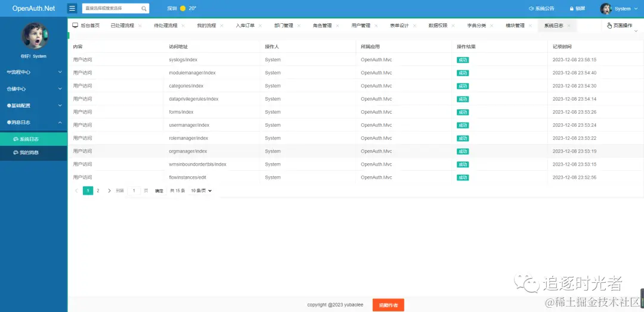Close the 模块管理 tab
The width and height of the screenshot is (644, 312).
[531, 26]
